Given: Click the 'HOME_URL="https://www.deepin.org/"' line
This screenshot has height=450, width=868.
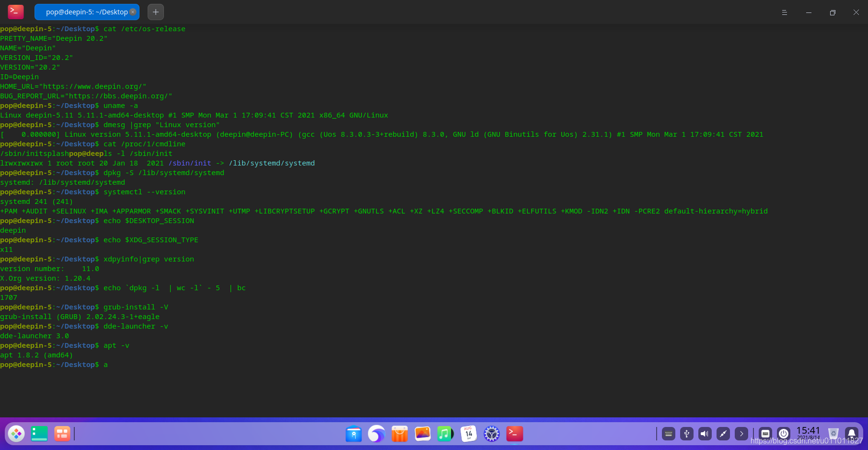Looking at the screenshot, I should click(73, 86).
